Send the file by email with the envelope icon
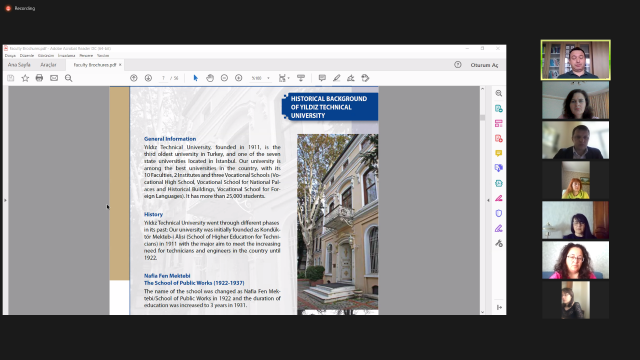 pos(54,78)
